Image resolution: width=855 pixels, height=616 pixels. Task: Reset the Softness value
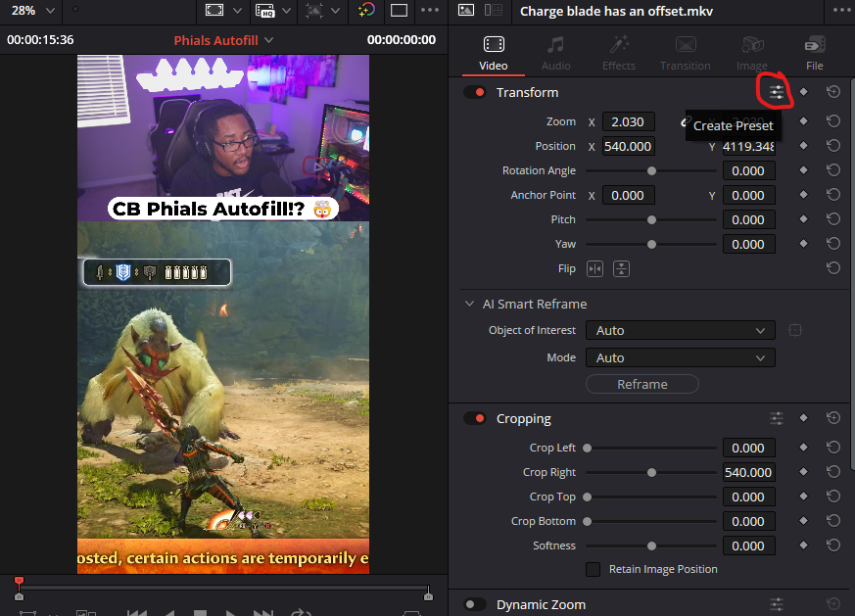click(x=833, y=545)
